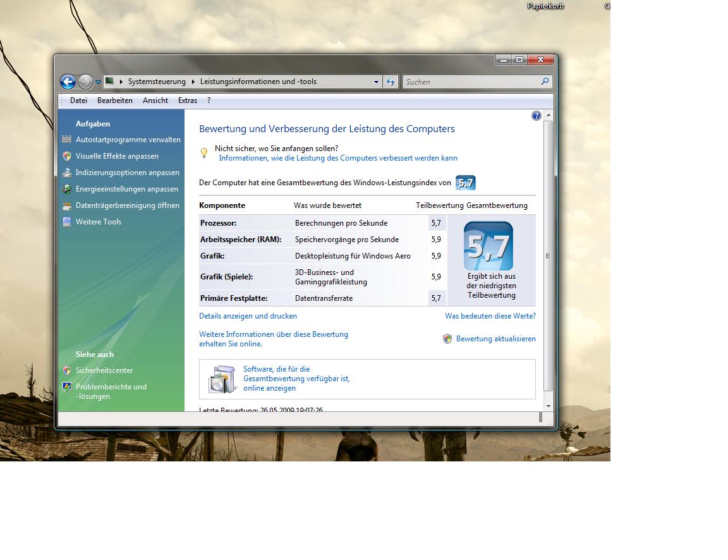The image size is (728, 560).
Task: Click the vertical scrollbar down arrow
Action: click(x=549, y=406)
